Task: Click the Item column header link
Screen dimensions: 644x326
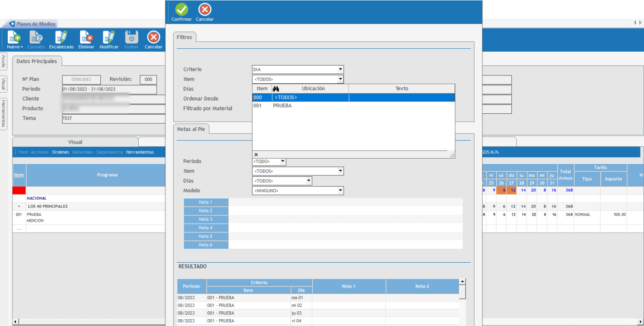Action: pos(19,175)
